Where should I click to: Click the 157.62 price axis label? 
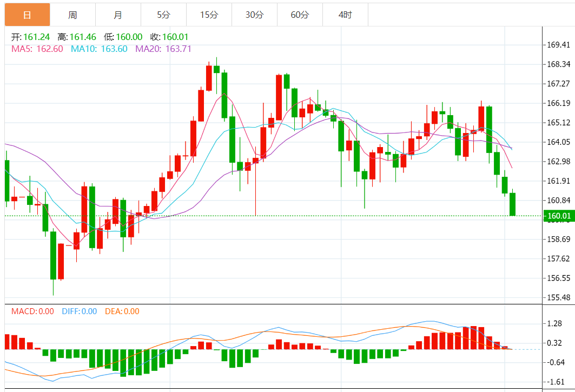pyautogui.click(x=558, y=258)
